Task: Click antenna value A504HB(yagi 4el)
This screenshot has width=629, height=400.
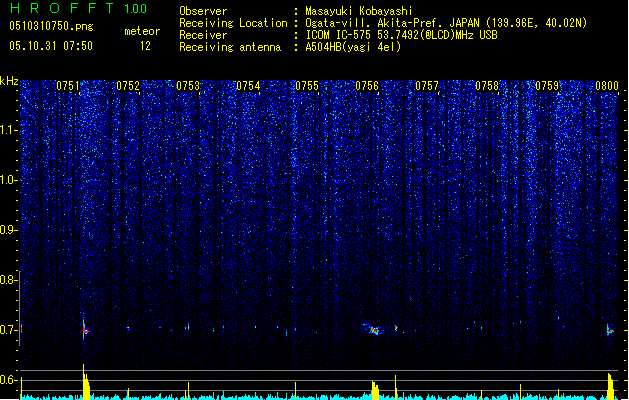Action: tap(353, 47)
